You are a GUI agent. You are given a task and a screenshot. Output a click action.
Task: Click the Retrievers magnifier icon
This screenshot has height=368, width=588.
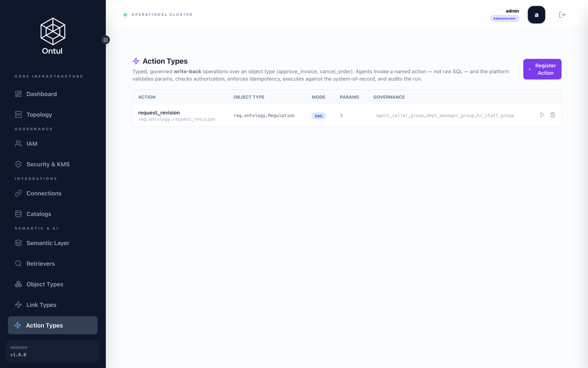pyautogui.click(x=18, y=264)
